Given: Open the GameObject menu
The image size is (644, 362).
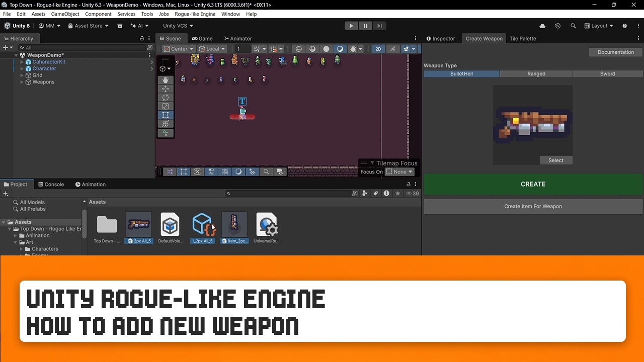Looking at the screenshot, I should click(65, 14).
